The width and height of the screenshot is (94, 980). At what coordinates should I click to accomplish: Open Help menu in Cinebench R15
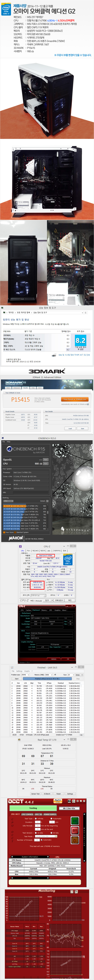(x=8, y=442)
